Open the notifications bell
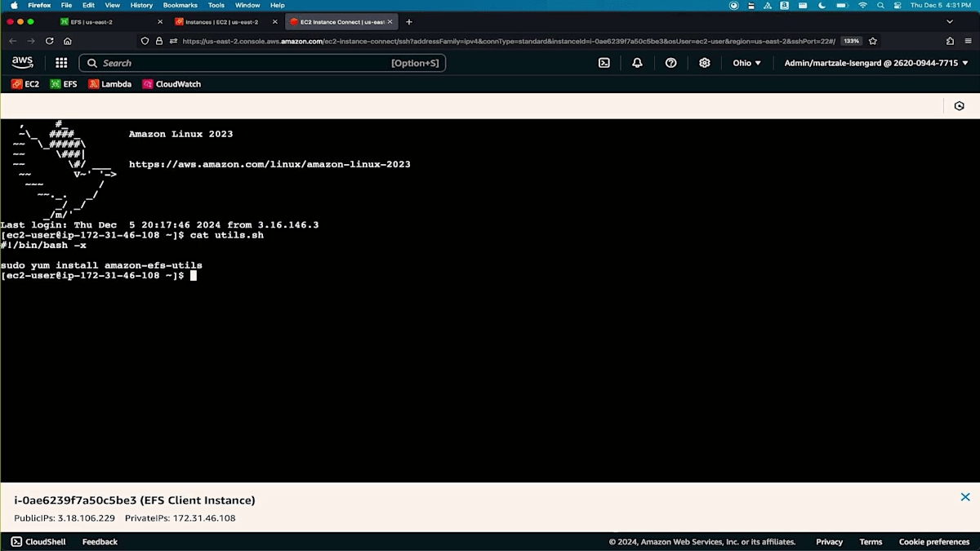This screenshot has width=980, height=551. click(637, 63)
